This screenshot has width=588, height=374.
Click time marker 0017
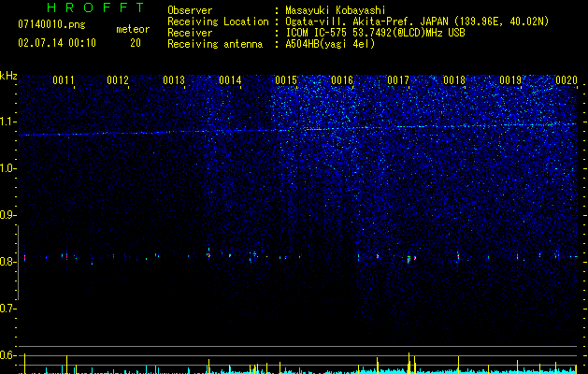[x=398, y=80]
